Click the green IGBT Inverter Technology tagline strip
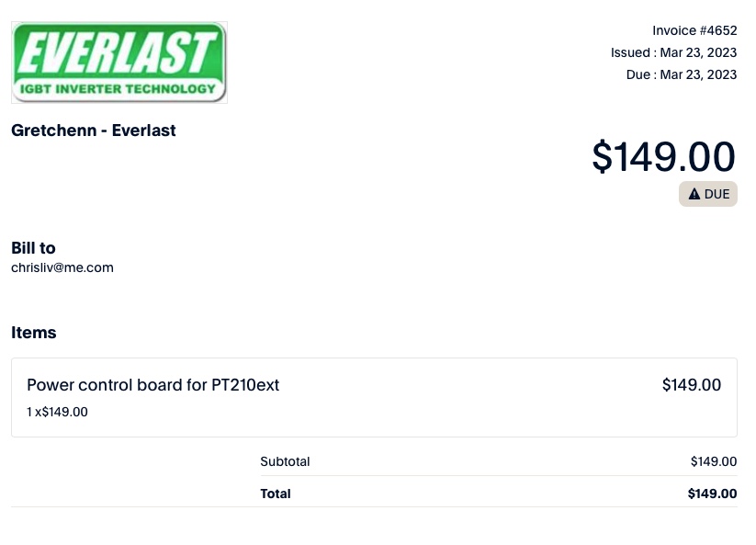756x545 pixels. point(118,89)
